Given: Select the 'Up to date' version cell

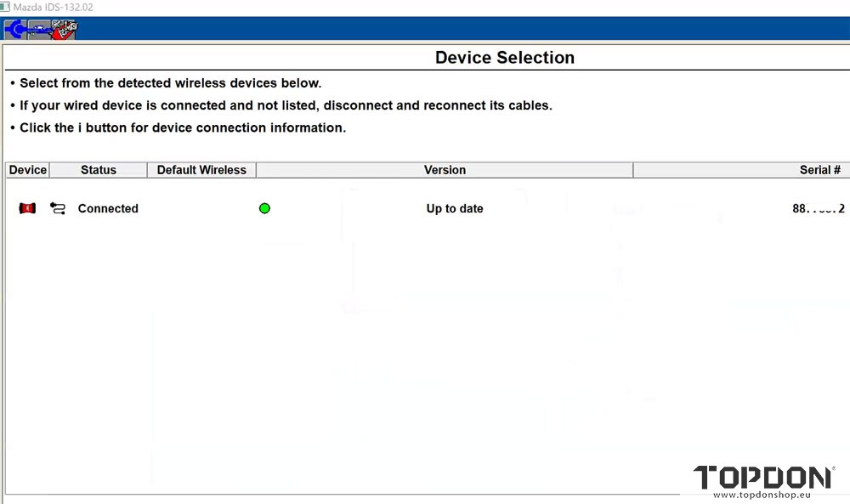Looking at the screenshot, I should (x=454, y=208).
